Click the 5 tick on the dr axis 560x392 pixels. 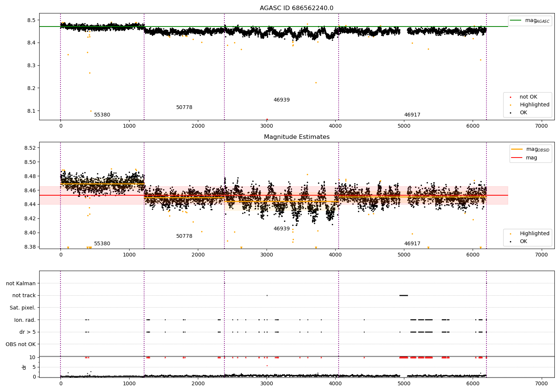(34, 367)
